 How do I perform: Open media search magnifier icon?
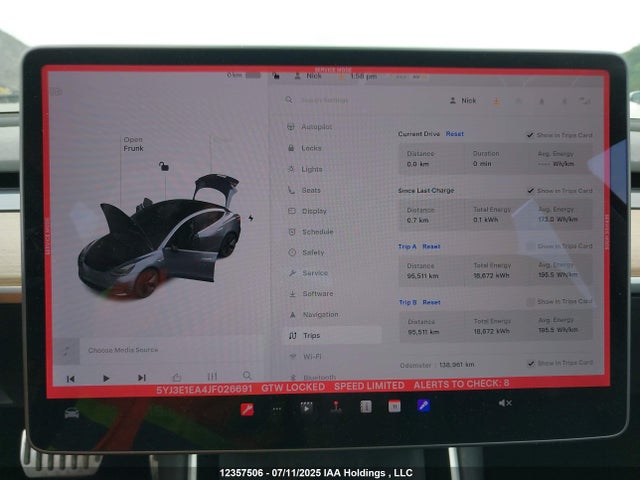pos(247,375)
